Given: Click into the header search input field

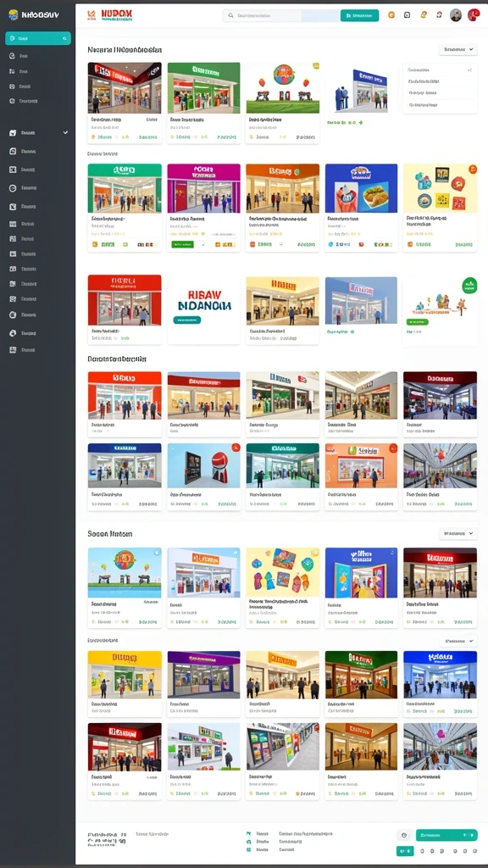Looking at the screenshot, I should click(281, 16).
